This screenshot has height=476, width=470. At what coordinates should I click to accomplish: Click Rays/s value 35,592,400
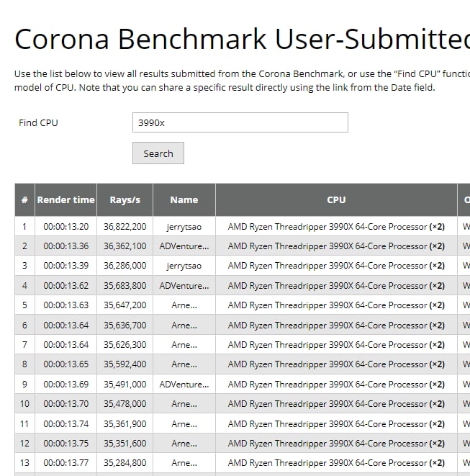(125, 364)
